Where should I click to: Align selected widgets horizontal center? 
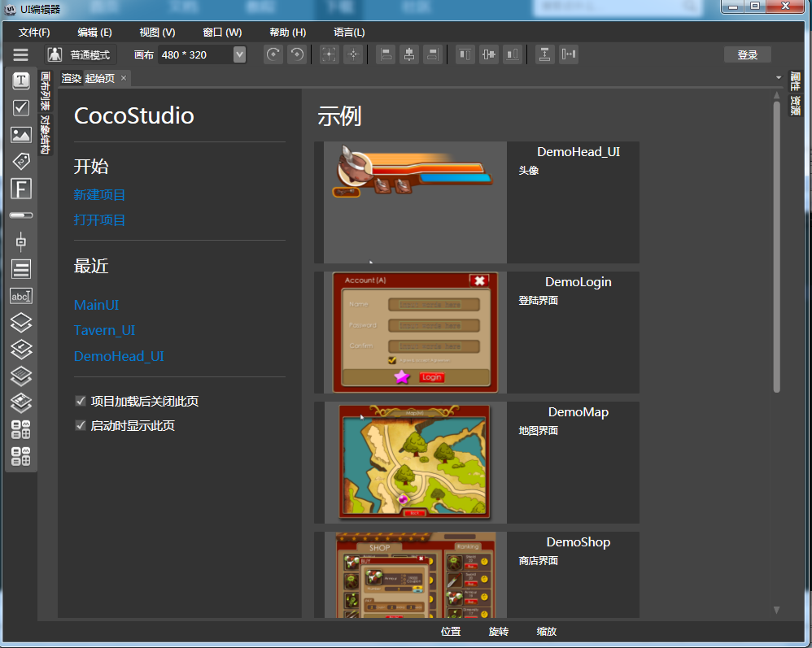point(409,54)
